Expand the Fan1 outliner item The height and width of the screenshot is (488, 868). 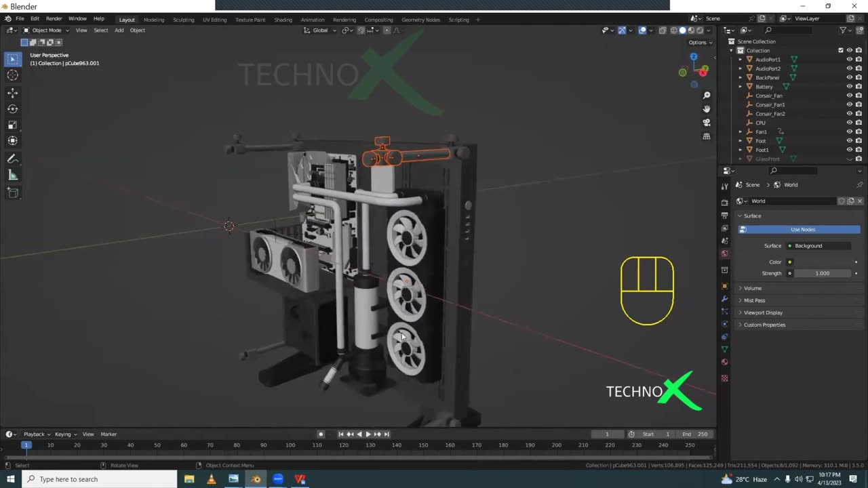tap(741, 131)
